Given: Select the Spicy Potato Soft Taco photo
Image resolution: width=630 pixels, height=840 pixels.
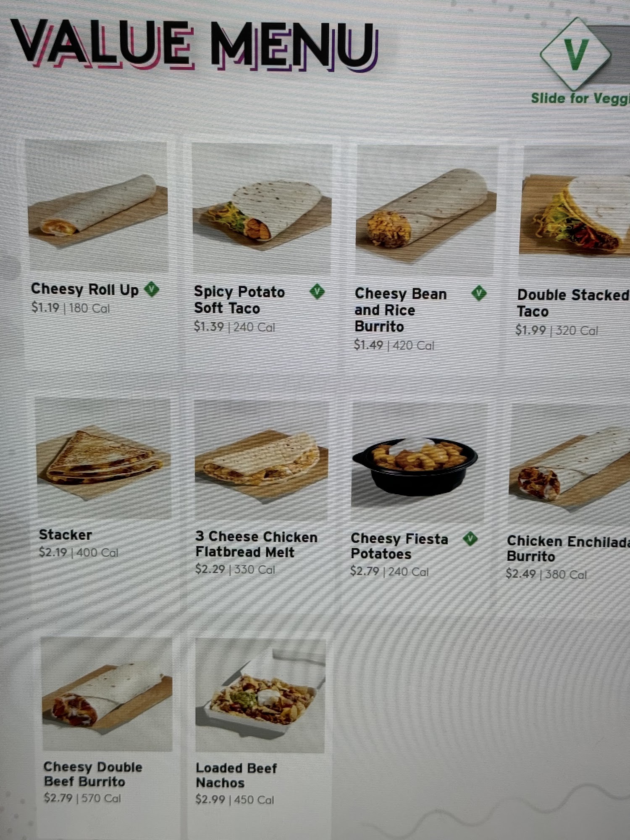Looking at the screenshot, I should point(262,209).
